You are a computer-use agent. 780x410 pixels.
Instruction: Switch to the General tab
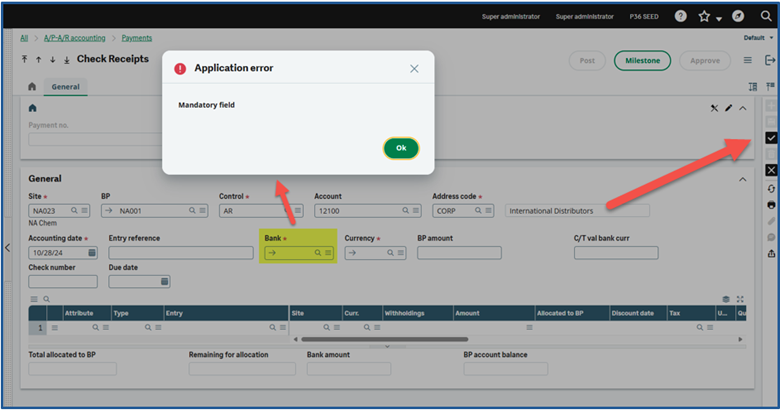coord(66,87)
